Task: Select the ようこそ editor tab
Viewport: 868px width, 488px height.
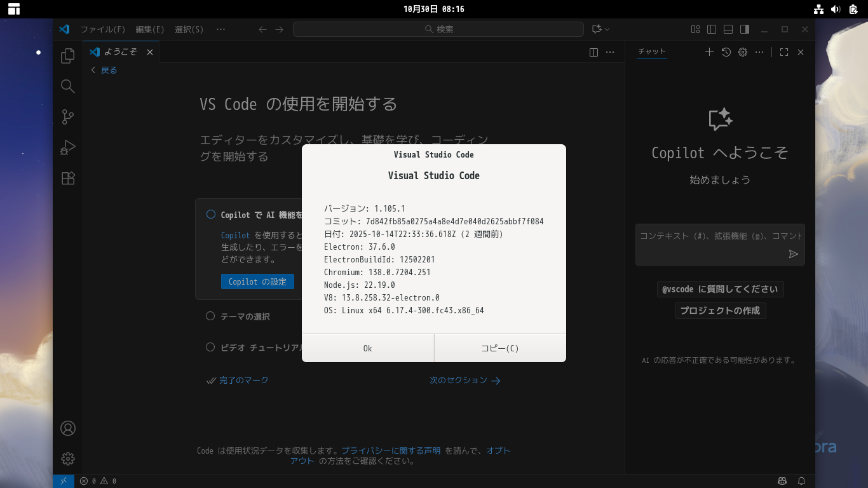Action: tap(121, 52)
